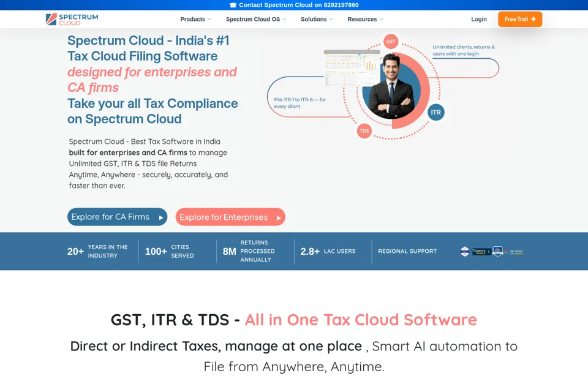This screenshot has width=588, height=392.
Task: Click the "20+ YEARS IN THE INDUSTRY" stat
Action: [97, 251]
